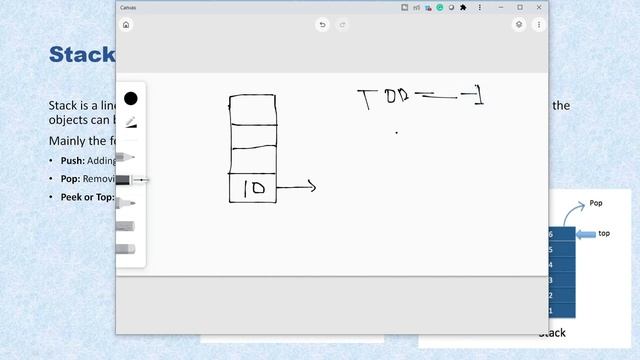The height and width of the screenshot is (360, 640).
Task: Go to Canvas home screen
Action: (x=126, y=25)
